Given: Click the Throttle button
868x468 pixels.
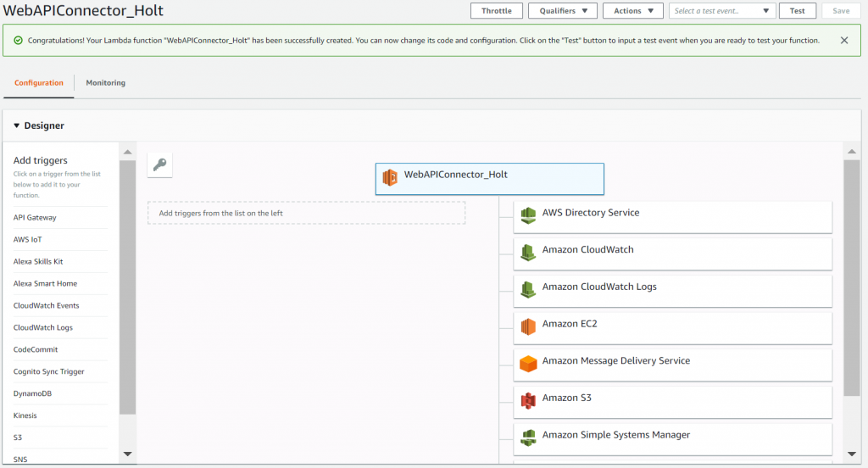Looking at the screenshot, I should click(497, 10).
